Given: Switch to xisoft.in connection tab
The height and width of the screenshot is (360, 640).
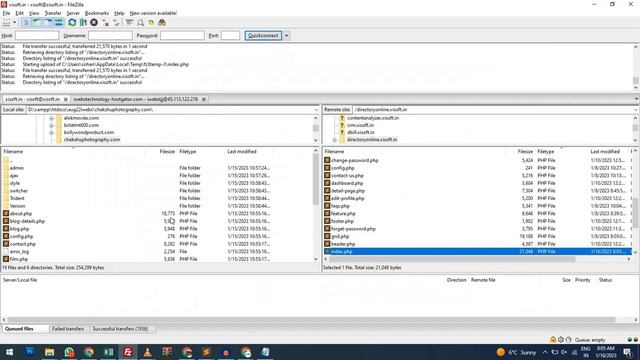Looking at the screenshot, I should [33, 99].
